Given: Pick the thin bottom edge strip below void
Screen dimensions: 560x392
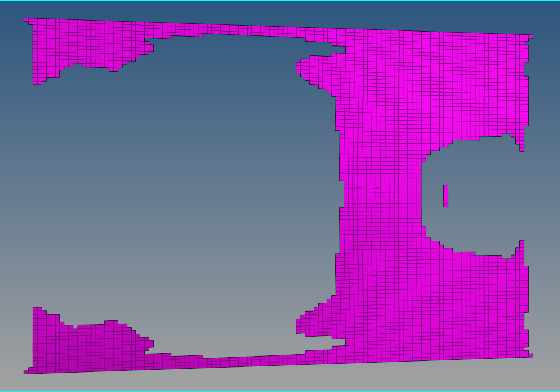Looking at the screenshot, I should coord(250,362).
